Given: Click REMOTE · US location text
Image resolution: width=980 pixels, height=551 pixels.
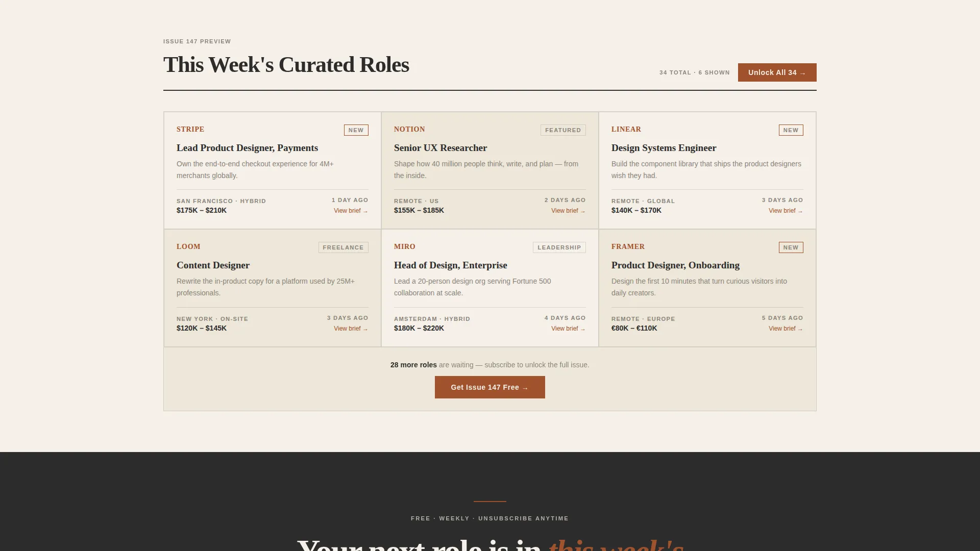Looking at the screenshot, I should click(416, 201).
